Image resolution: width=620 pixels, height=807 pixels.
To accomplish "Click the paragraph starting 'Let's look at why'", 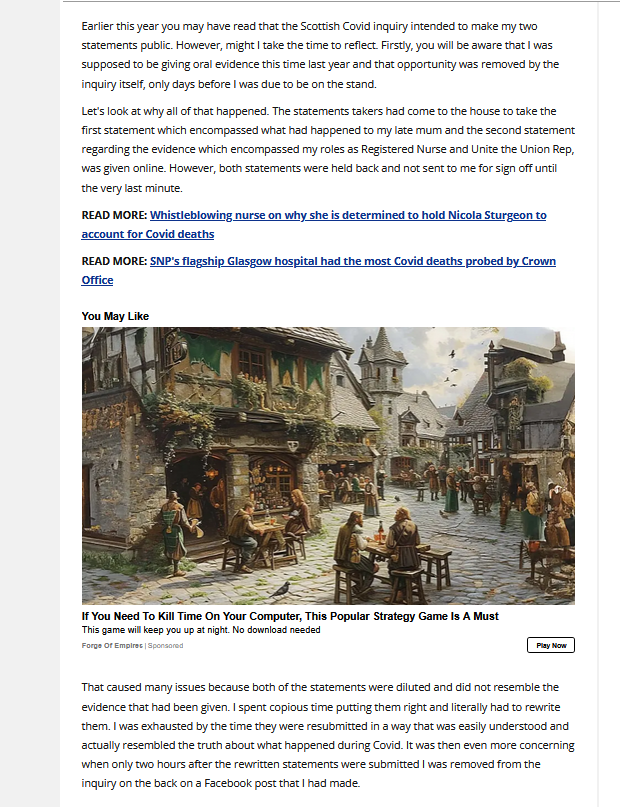I will [x=328, y=149].
